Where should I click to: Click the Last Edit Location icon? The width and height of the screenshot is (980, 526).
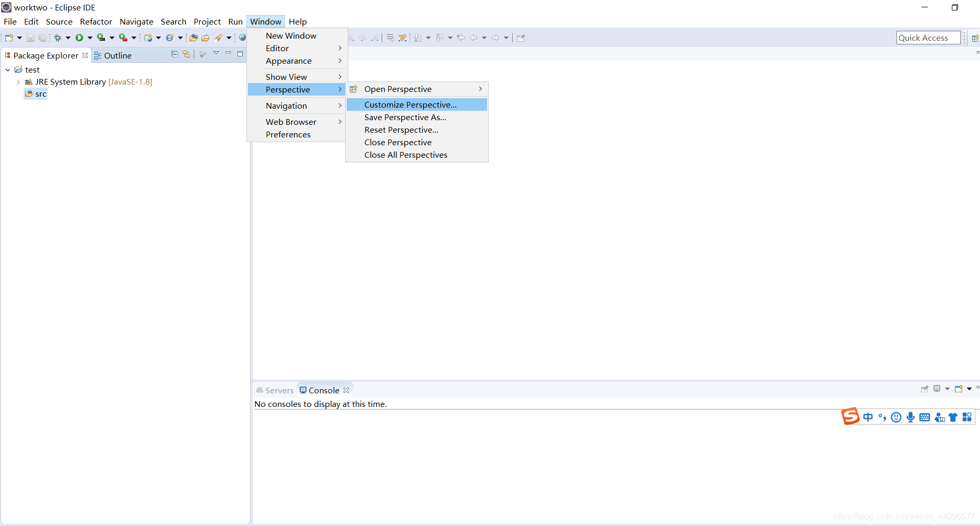point(461,38)
